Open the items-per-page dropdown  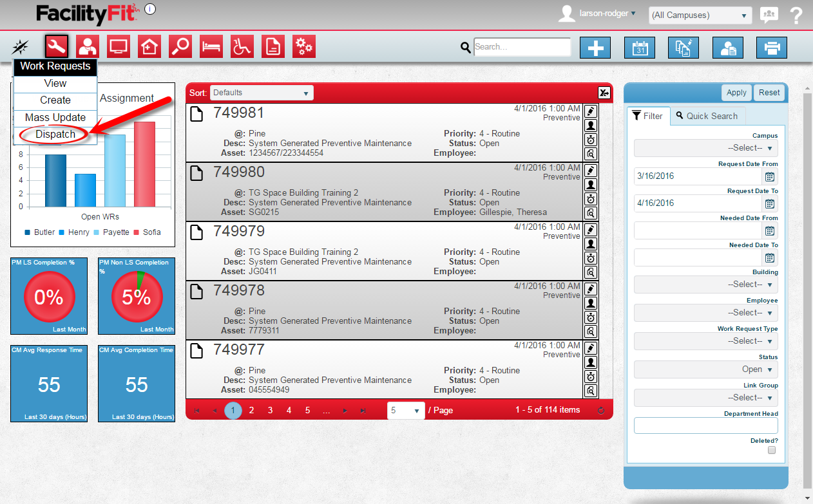pyautogui.click(x=406, y=410)
